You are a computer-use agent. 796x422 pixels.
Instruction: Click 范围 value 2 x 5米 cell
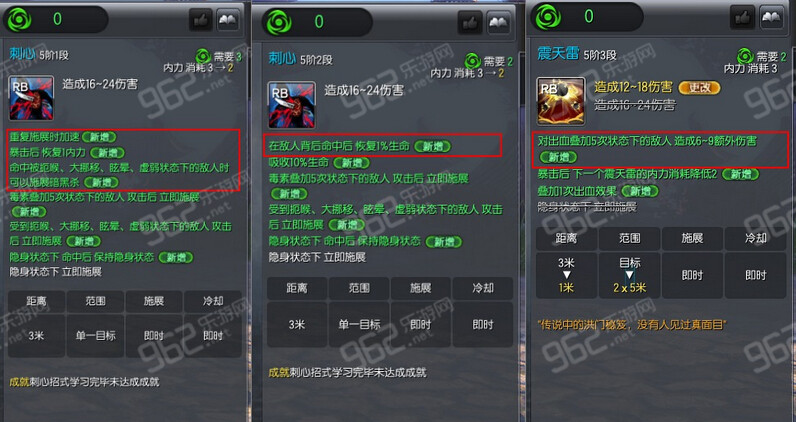pos(629,276)
